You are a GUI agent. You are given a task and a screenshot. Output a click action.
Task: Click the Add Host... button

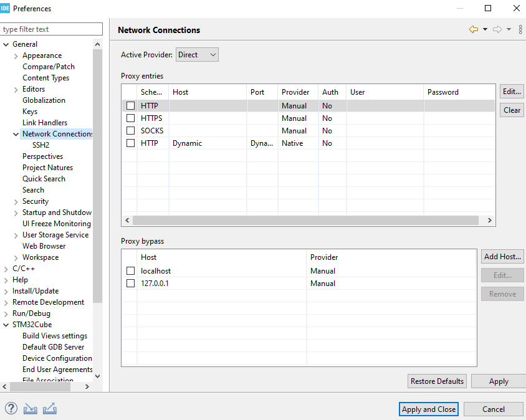(502, 257)
